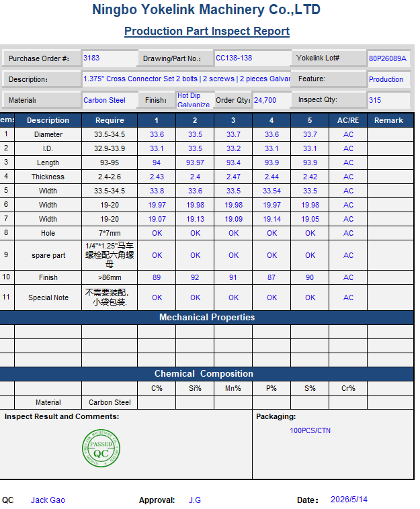
Task: Click Production Part Inspect Report title
Action: pyautogui.click(x=207, y=31)
